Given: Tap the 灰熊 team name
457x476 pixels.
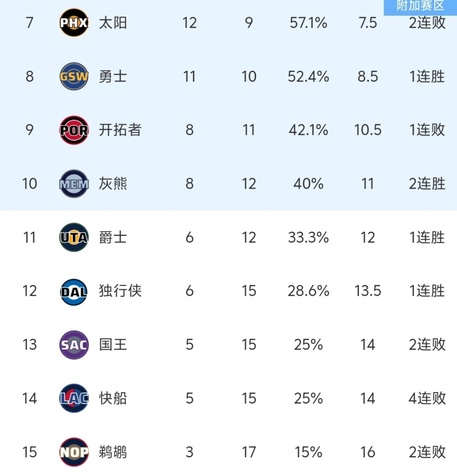Looking at the screenshot, I should [x=113, y=183].
